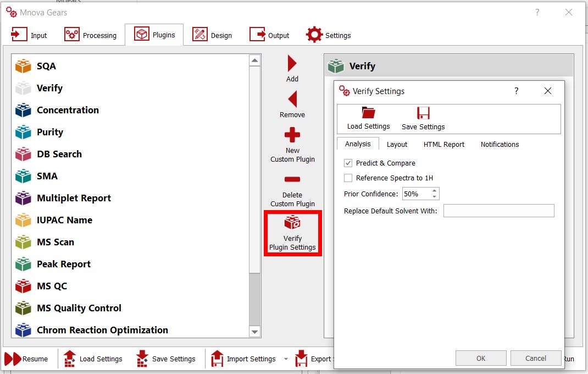Delete the Custom Plugin
Image resolution: width=588 pixels, height=374 pixels.
point(292,191)
